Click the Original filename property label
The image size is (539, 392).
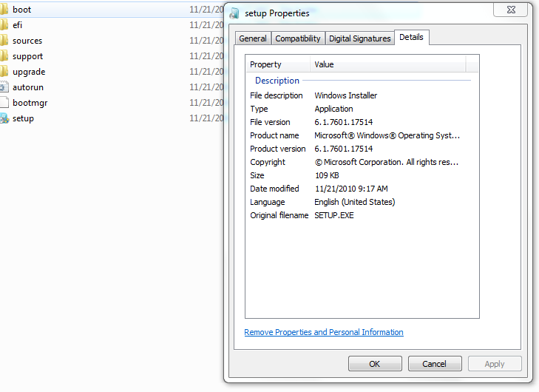[x=279, y=216]
